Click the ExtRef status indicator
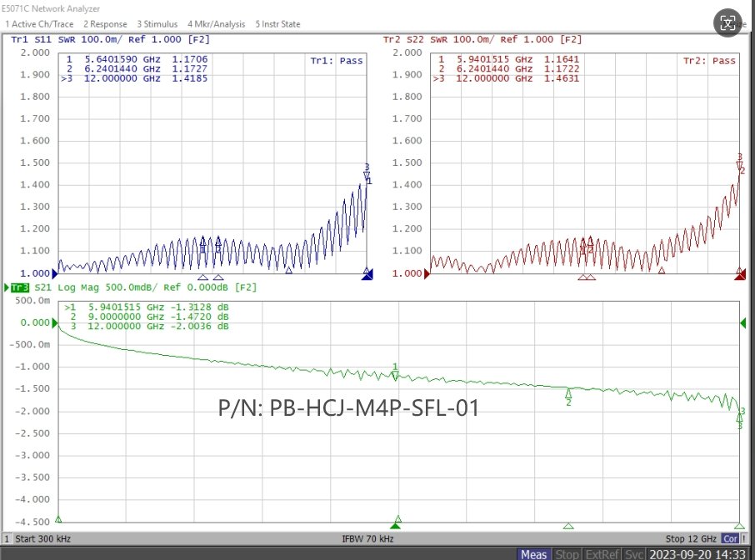Image resolution: width=755 pixels, height=560 pixels. (x=602, y=554)
